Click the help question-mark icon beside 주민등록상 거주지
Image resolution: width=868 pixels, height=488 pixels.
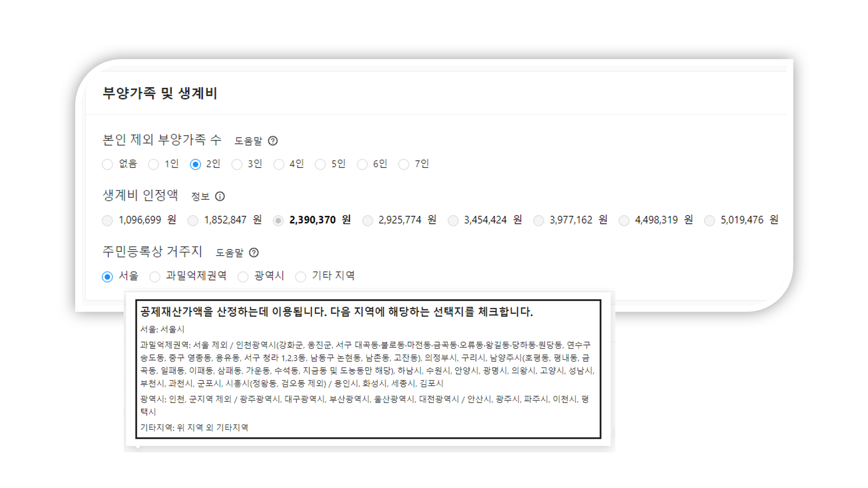click(254, 252)
